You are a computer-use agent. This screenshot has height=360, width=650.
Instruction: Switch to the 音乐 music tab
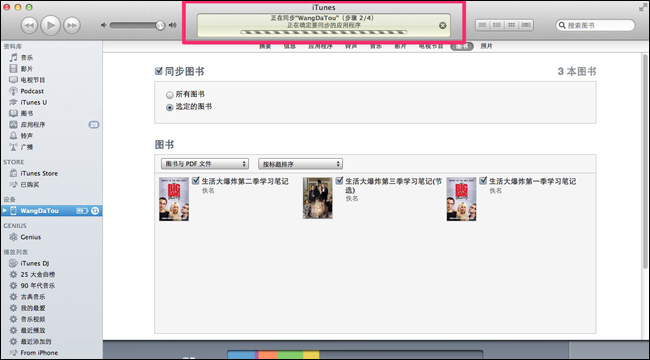[376, 46]
